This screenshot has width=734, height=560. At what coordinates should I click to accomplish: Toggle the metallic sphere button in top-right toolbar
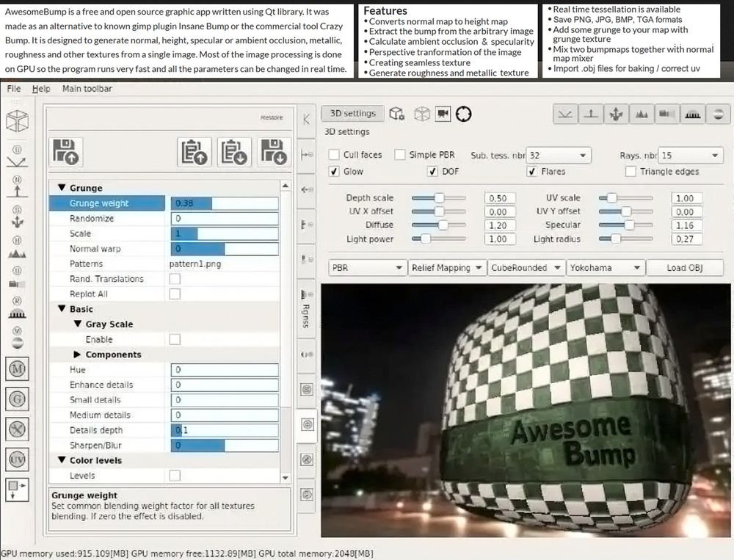tap(718, 114)
